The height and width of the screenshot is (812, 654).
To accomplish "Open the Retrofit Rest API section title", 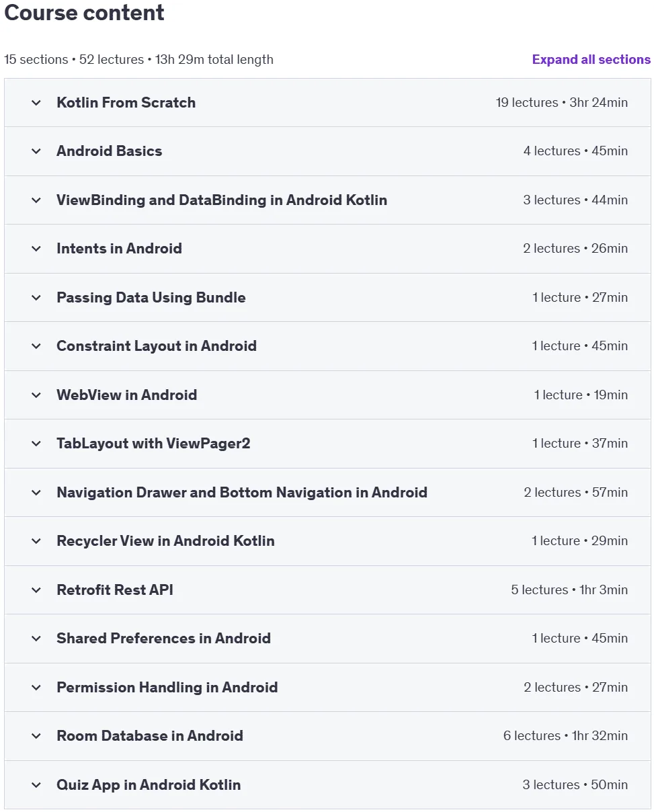I will (x=115, y=590).
